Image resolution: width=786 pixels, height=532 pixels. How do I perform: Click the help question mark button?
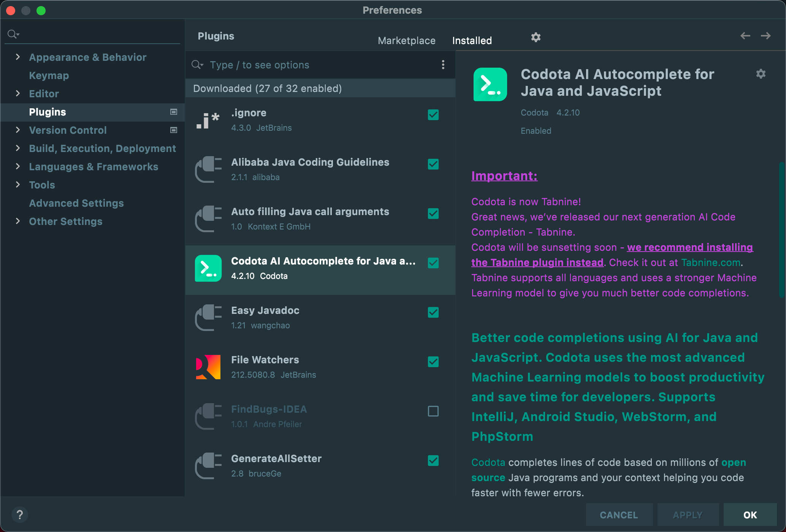[20, 515]
